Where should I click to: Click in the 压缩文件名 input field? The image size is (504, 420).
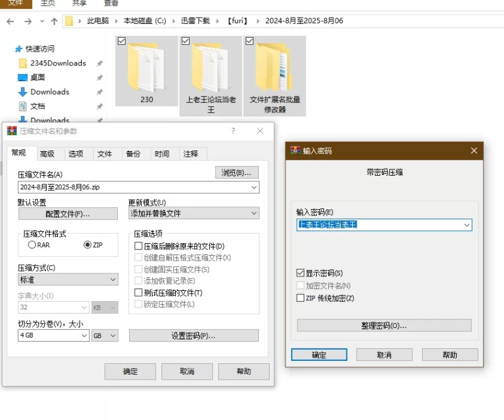click(x=132, y=187)
